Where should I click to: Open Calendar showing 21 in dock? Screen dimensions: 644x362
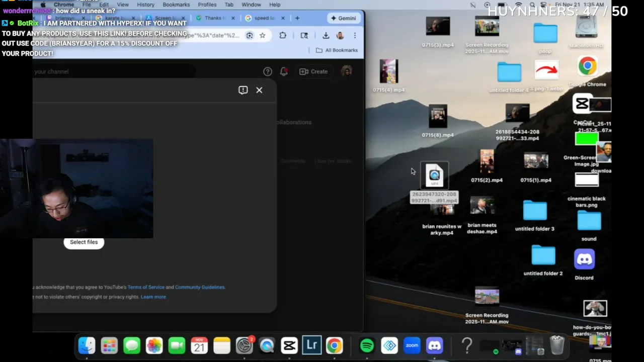click(x=199, y=345)
